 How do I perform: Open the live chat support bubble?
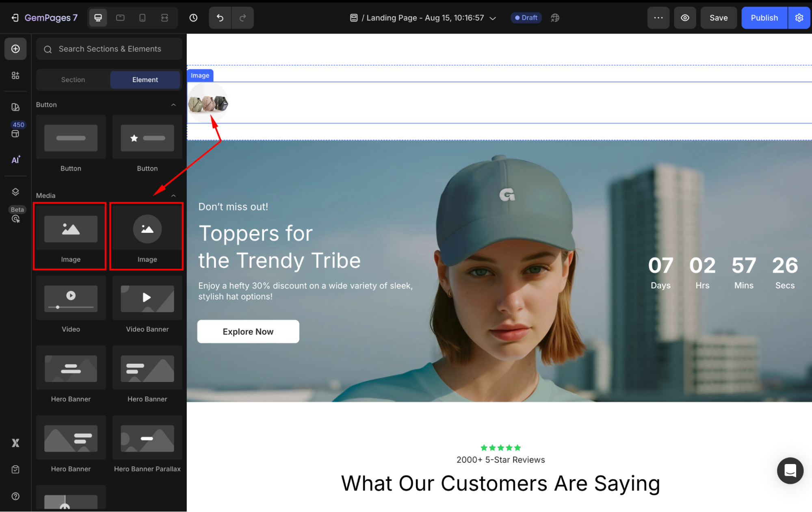pyautogui.click(x=790, y=471)
